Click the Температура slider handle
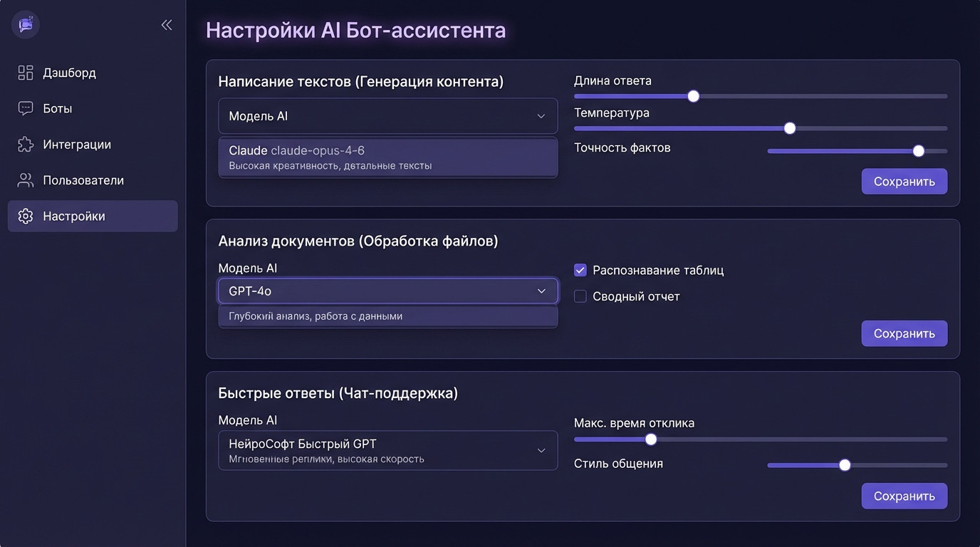Image resolution: width=980 pixels, height=547 pixels. click(789, 128)
